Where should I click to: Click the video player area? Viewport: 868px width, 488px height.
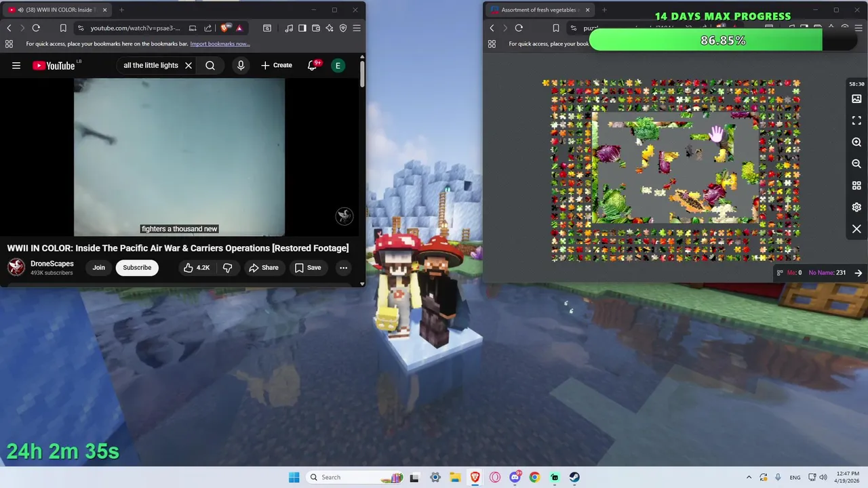pos(179,157)
